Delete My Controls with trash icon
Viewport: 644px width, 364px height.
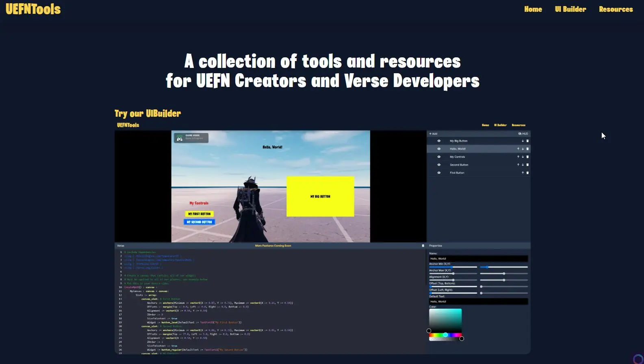[527, 157]
